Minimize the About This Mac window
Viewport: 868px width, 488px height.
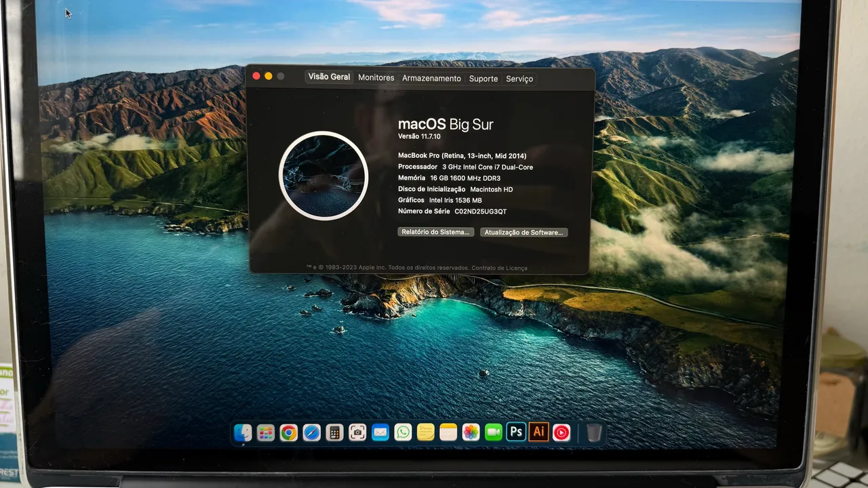click(x=269, y=76)
